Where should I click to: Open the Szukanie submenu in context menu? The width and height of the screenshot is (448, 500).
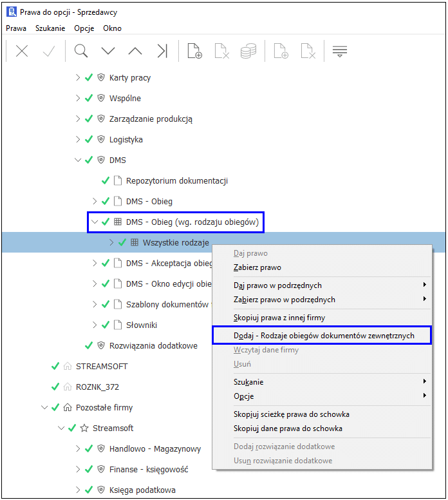[x=322, y=381]
